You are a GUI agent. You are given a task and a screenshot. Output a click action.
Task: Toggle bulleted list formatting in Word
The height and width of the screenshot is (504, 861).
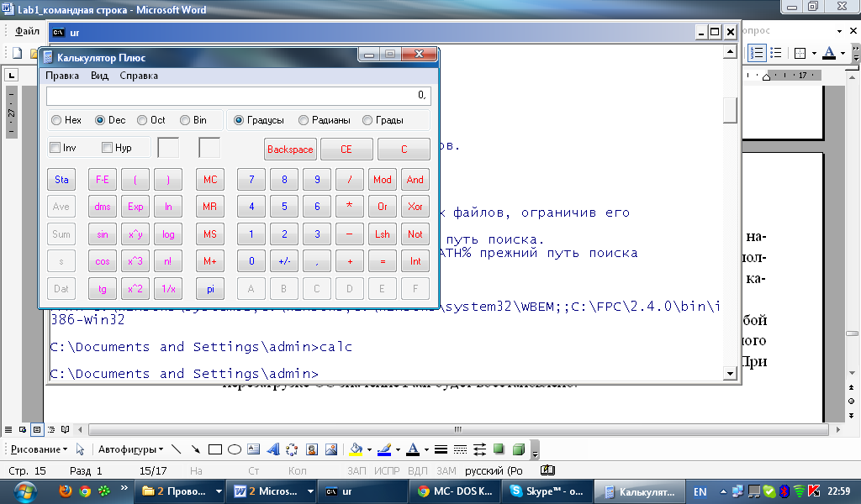coord(776,53)
